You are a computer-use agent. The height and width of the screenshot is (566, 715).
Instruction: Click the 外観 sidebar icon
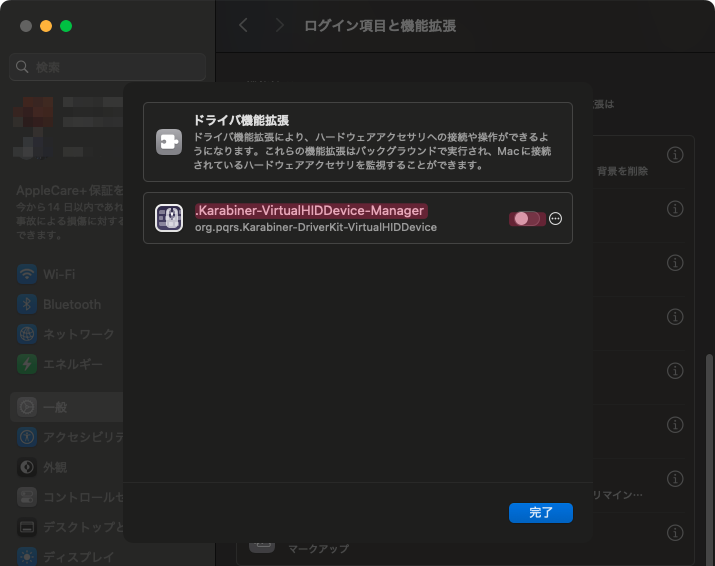point(27,467)
